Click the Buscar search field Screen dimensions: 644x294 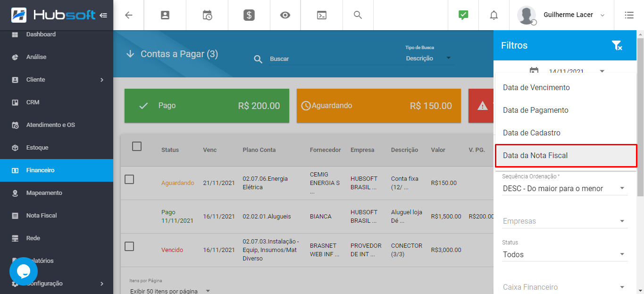click(x=330, y=59)
